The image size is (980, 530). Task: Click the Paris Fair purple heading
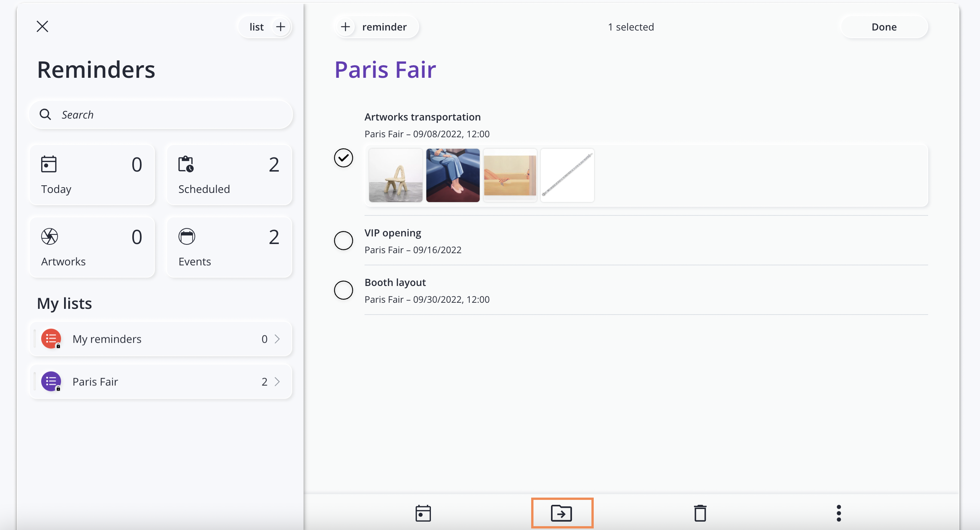[385, 70]
